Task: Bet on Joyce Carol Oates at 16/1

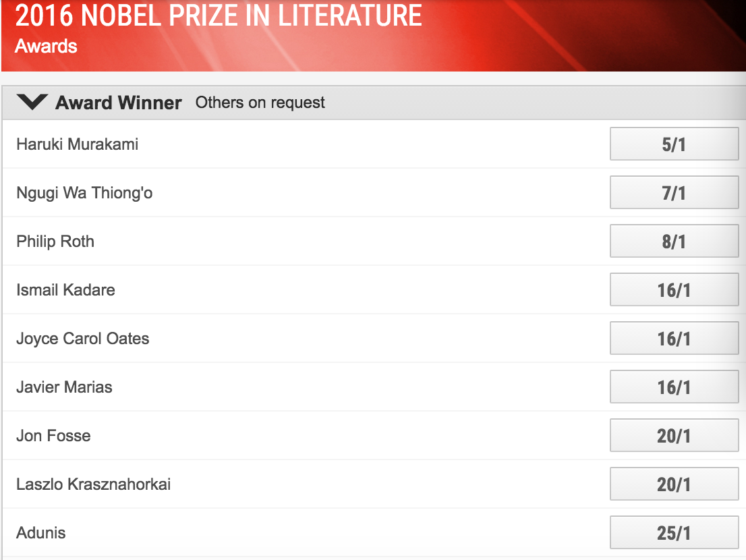Action: [x=674, y=339]
